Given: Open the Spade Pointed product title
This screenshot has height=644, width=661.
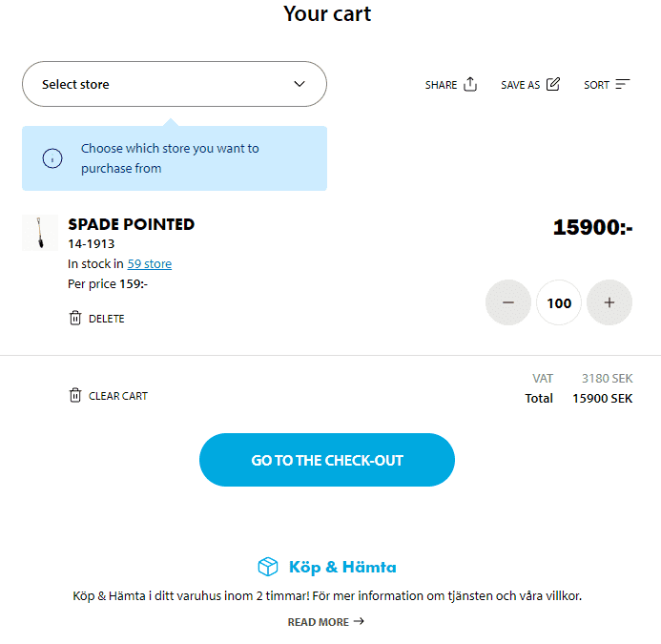Looking at the screenshot, I should pyautogui.click(x=132, y=224).
